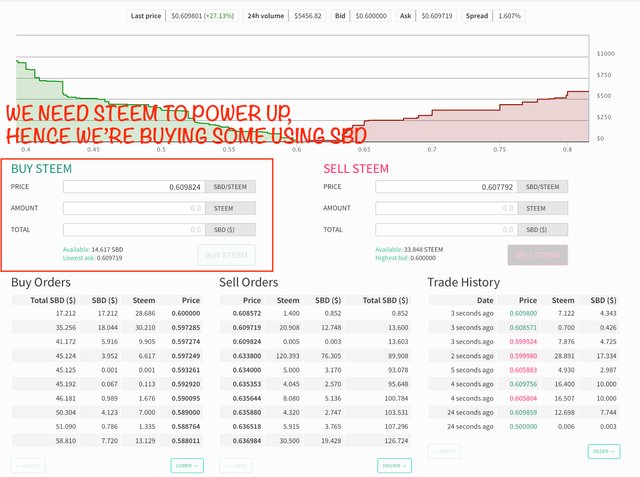Click buy order Steem amount 30.210
The image size is (640, 477).
coord(145,327)
